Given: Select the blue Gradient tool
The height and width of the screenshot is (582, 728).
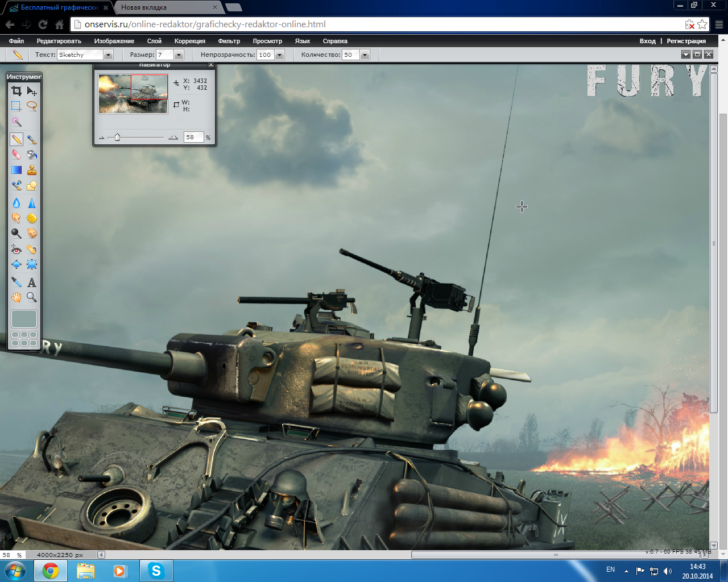Looking at the screenshot, I should 16,170.
